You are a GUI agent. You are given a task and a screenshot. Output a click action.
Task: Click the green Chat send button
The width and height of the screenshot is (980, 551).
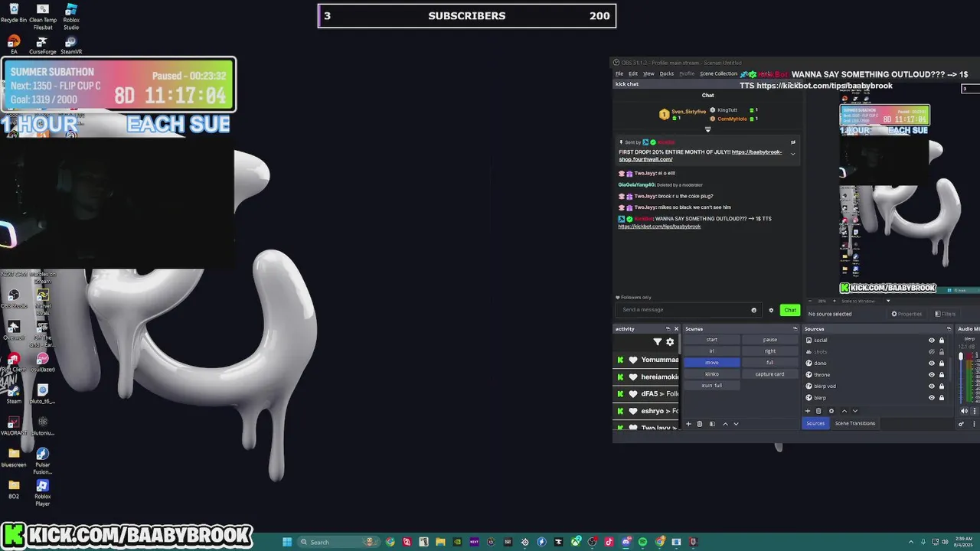coord(790,310)
